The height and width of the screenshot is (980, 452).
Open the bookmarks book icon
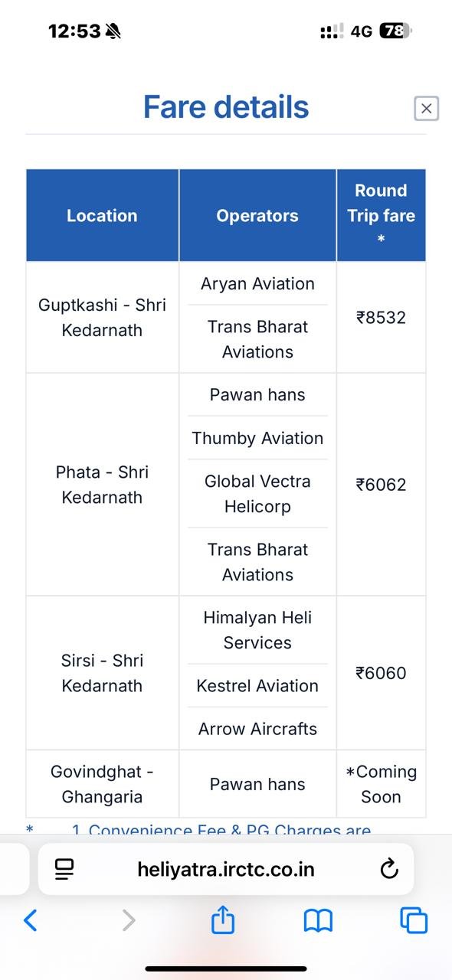(x=318, y=920)
